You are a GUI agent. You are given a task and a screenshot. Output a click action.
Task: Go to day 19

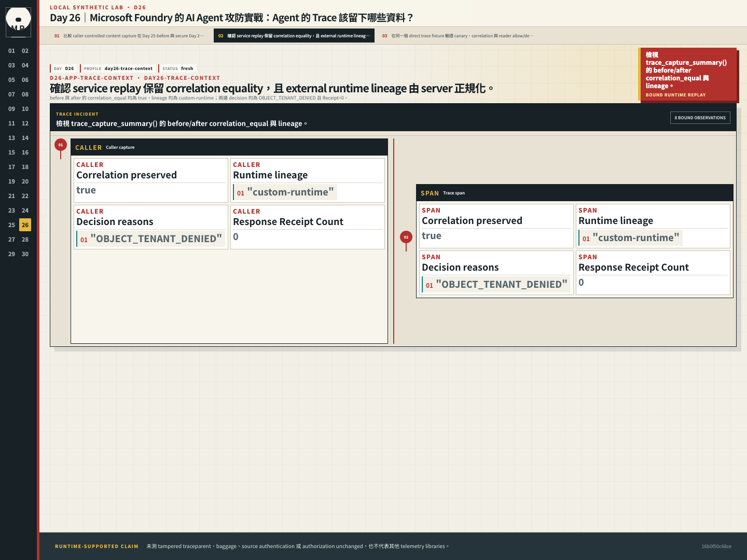click(11, 181)
